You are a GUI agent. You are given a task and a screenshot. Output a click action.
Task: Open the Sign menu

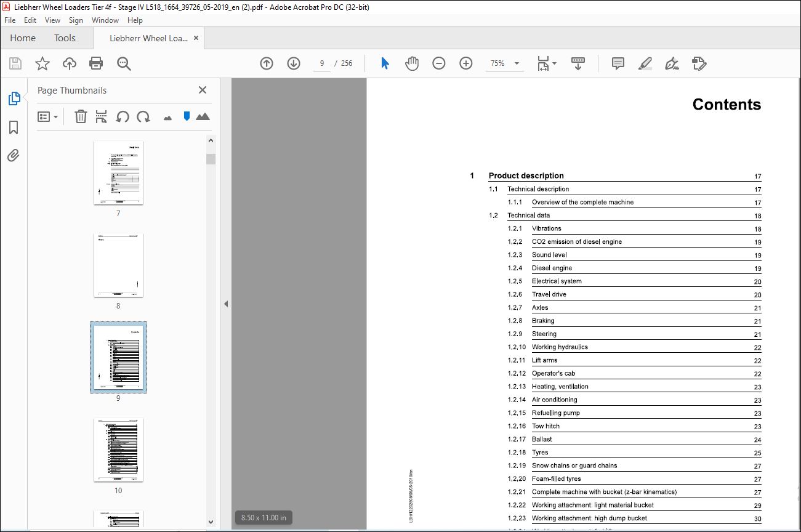coord(76,20)
